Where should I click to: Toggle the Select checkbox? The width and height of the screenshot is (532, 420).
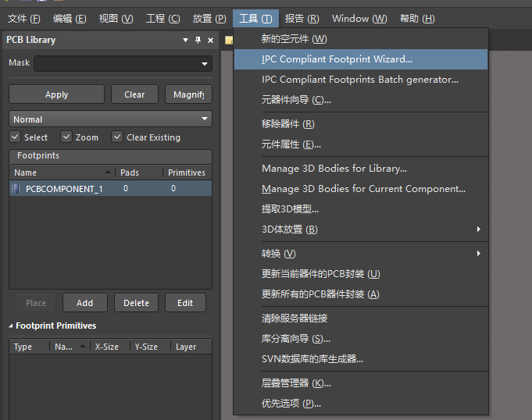(x=15, y=137)
